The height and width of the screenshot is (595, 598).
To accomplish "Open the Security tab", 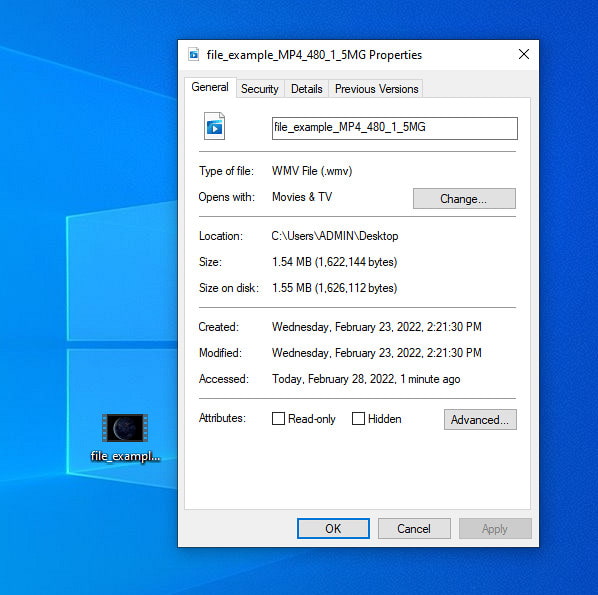I will [x=260, y=89].
